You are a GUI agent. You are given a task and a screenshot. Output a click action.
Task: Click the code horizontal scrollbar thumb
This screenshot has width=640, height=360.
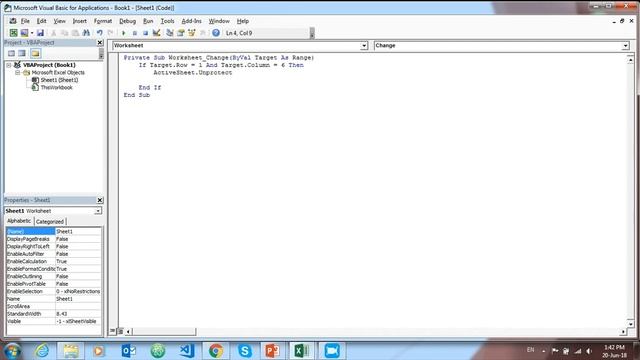tap(164, 331)
